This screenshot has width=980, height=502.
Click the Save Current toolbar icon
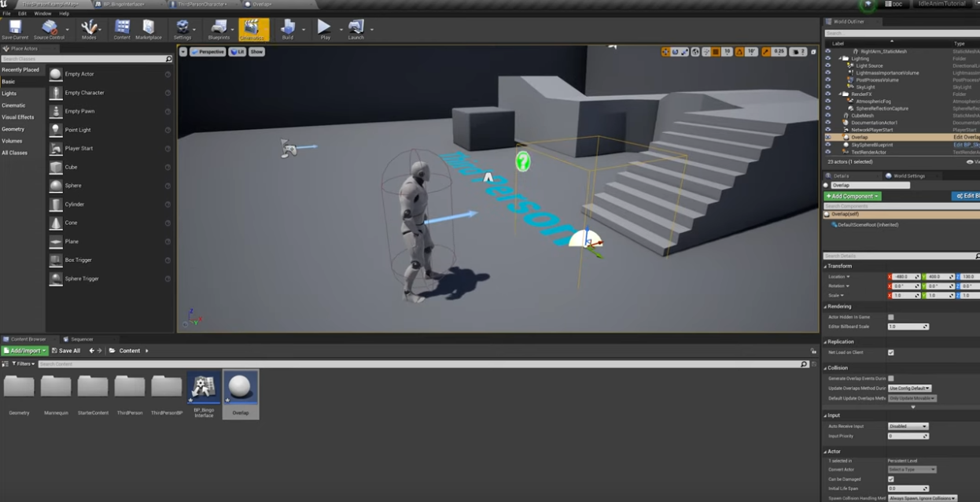click(x=15, y=29)
